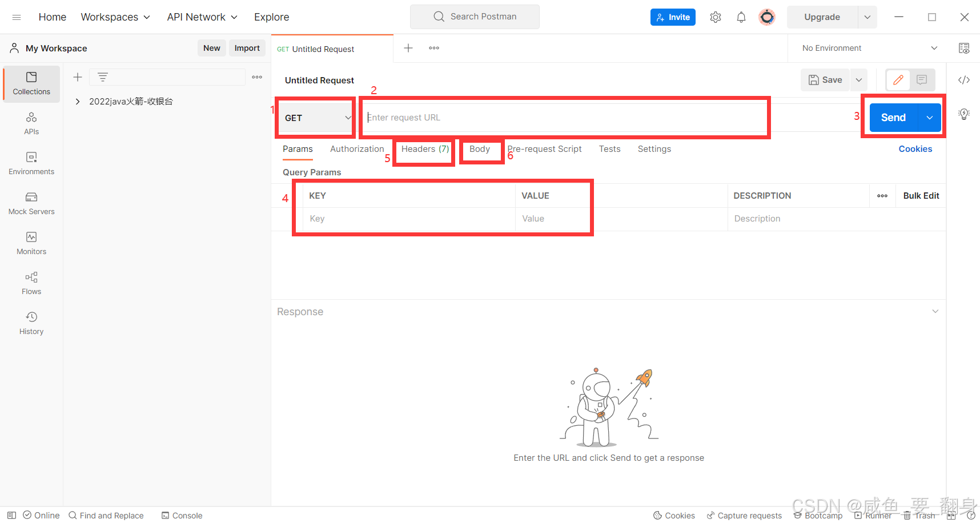Click the New button
This screenshot has height=523, width=980.
(212, 48)
